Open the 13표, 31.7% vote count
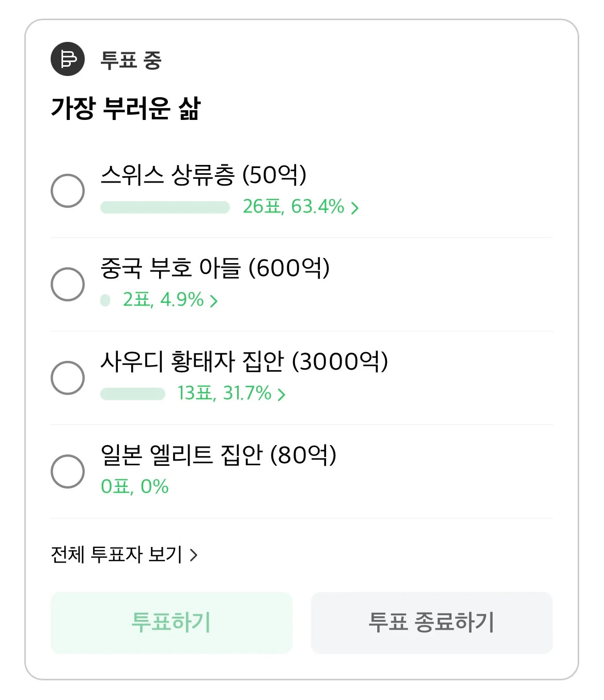Viewport: 604px width, 700px height. [224, 393]
